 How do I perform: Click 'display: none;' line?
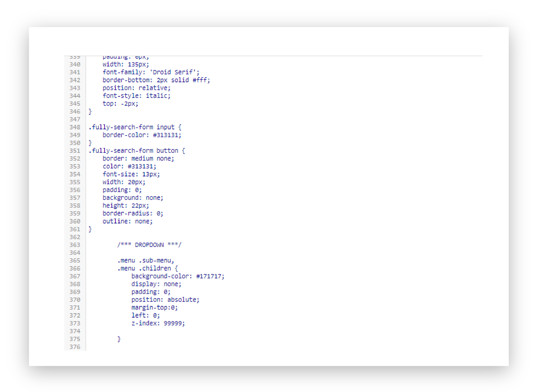(156, 284)
